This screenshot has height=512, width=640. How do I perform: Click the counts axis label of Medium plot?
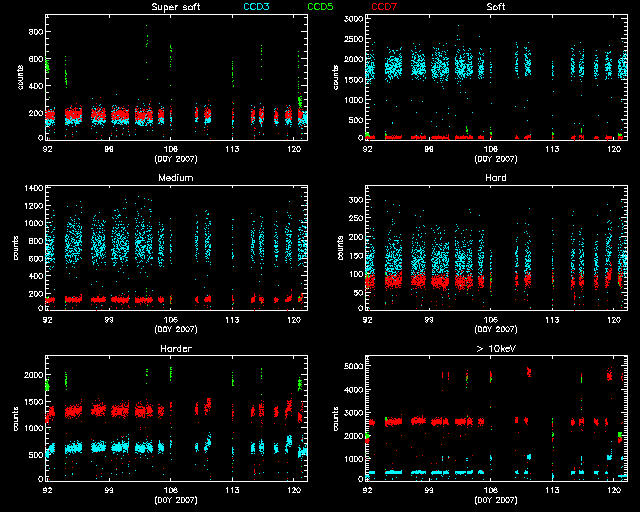pos(20,248)
